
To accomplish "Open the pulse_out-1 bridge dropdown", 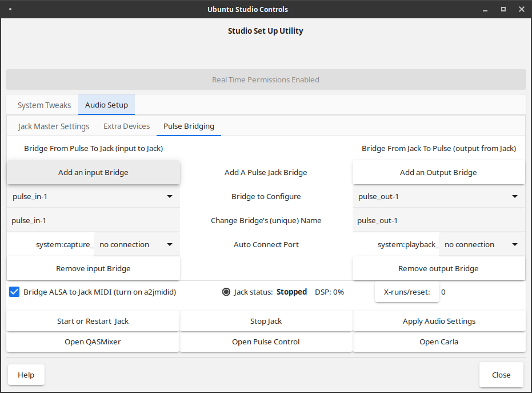I will point(438,196).
